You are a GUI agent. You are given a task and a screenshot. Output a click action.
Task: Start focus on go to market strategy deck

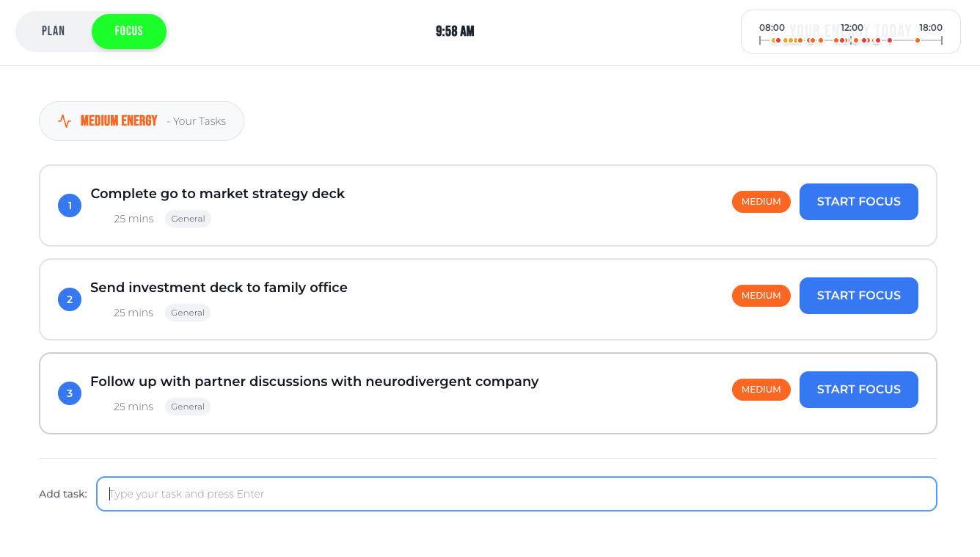pos(858,202)
